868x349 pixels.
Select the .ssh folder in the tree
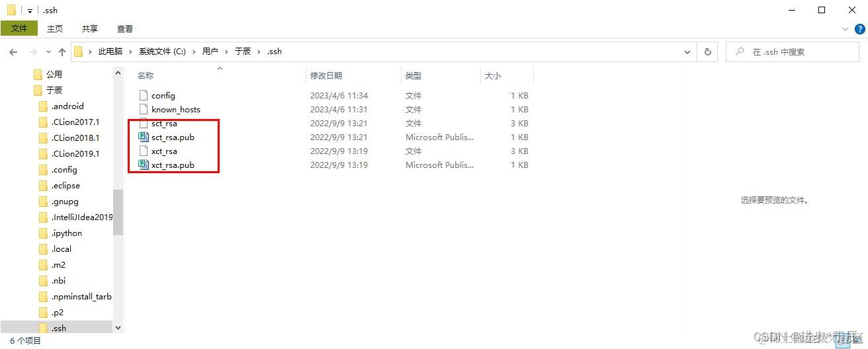pyautogui.click(x=59, y=329)
